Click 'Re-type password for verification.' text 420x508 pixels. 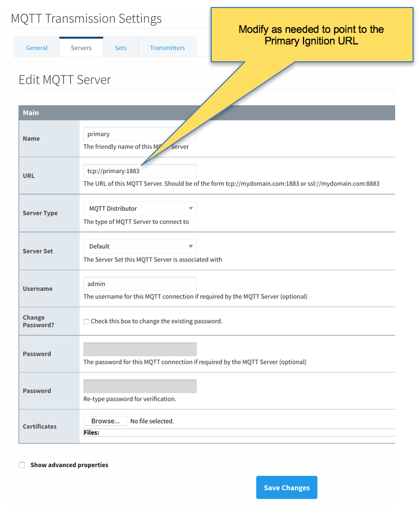click(x=130, y=399)
